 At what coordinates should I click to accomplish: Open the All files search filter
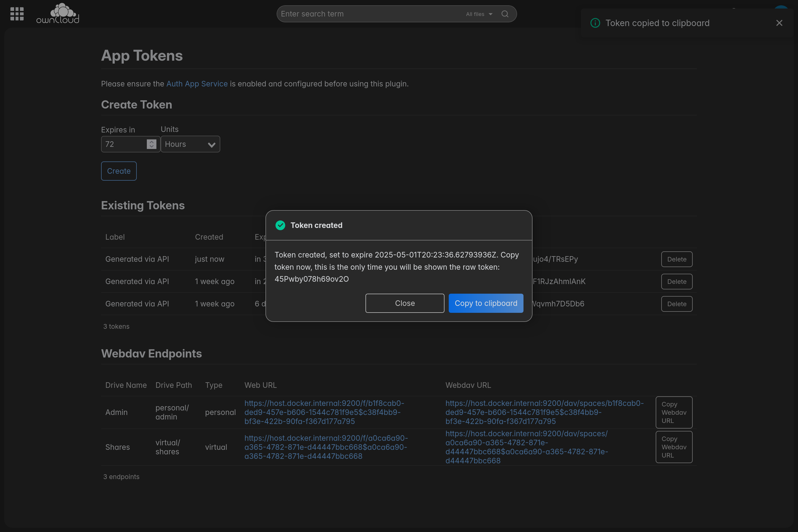(479, 14)
